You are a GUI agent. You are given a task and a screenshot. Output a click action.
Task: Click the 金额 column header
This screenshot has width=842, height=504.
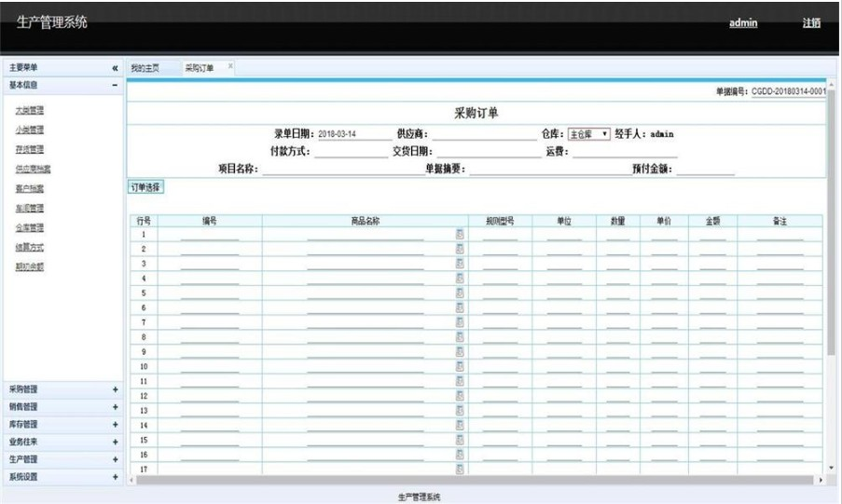click(x=712, y=221)
